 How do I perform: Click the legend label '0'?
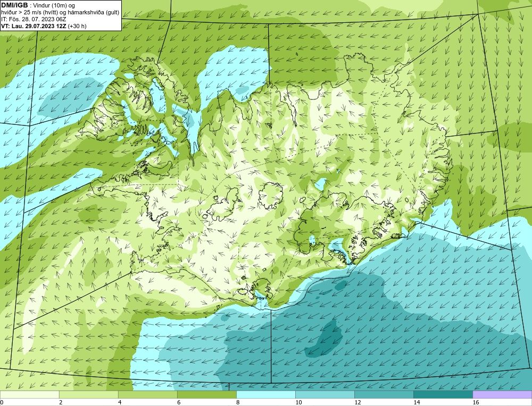click(x=2, y=402)
